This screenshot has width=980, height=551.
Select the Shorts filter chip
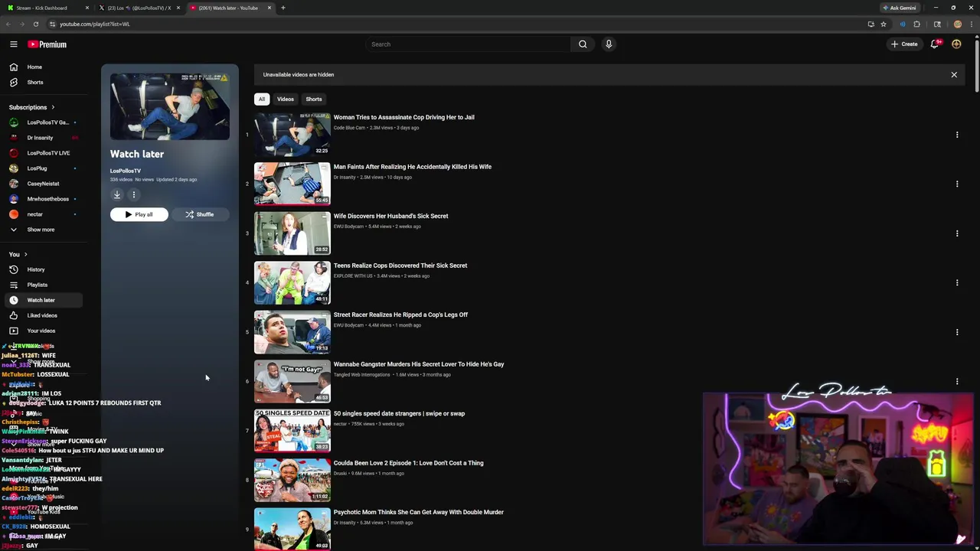(x=314, y=99)
